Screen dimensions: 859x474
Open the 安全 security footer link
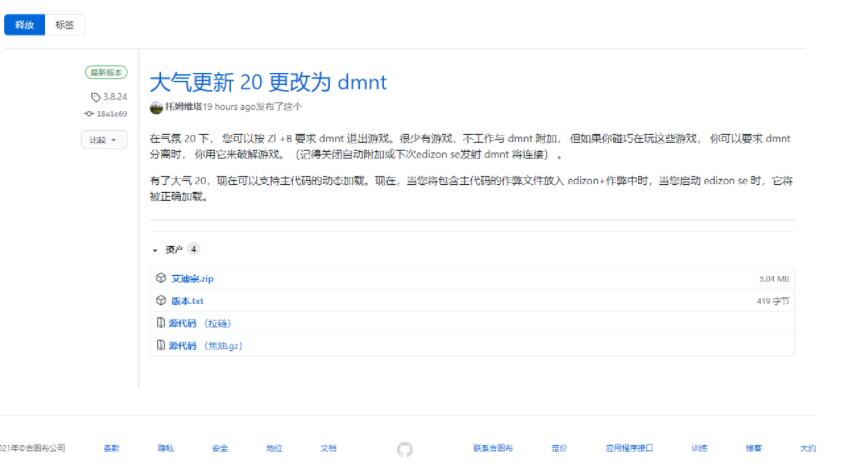220,448
